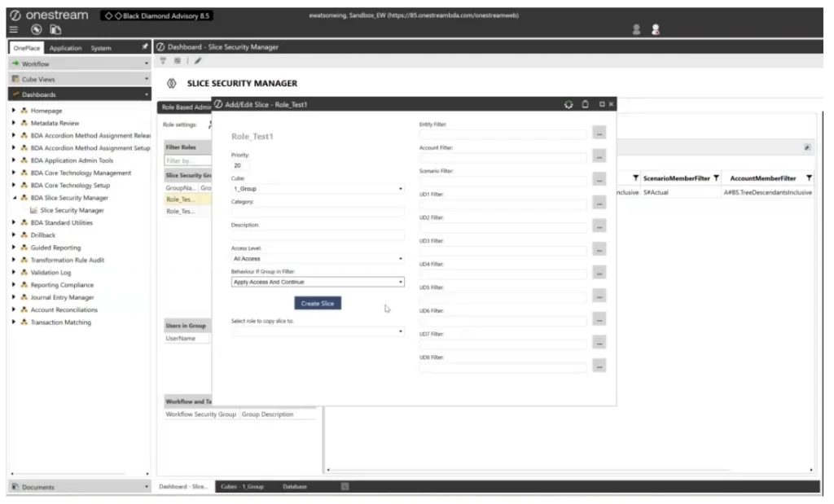Expand the Workflow section in navigation

point(80,64)
